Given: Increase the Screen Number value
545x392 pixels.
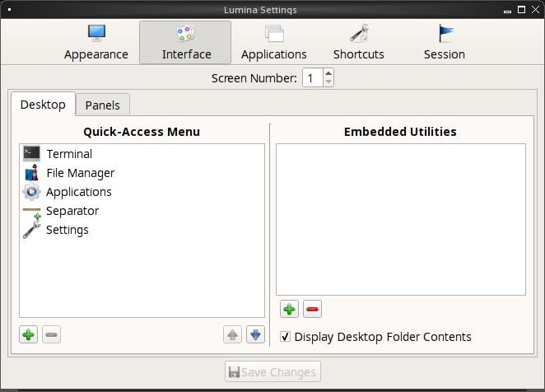Looking at the screenshot, I should pyautogui.click(x=328, y=73).
